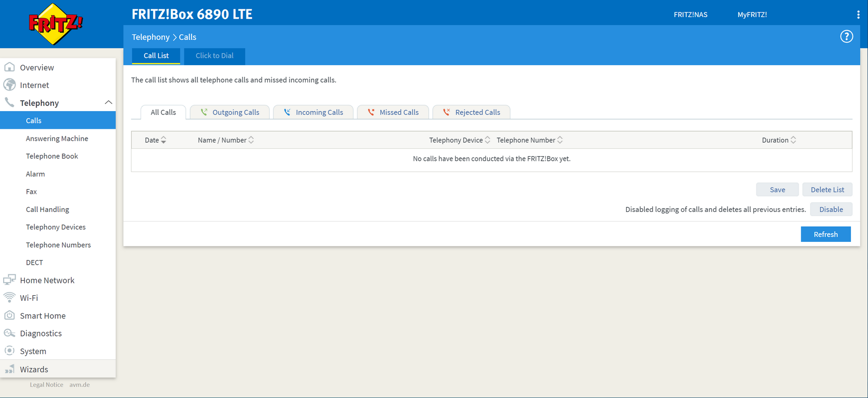Click the green outgoing call icon
The width and height of the screenshot is (868, 398).
(204, 112)
